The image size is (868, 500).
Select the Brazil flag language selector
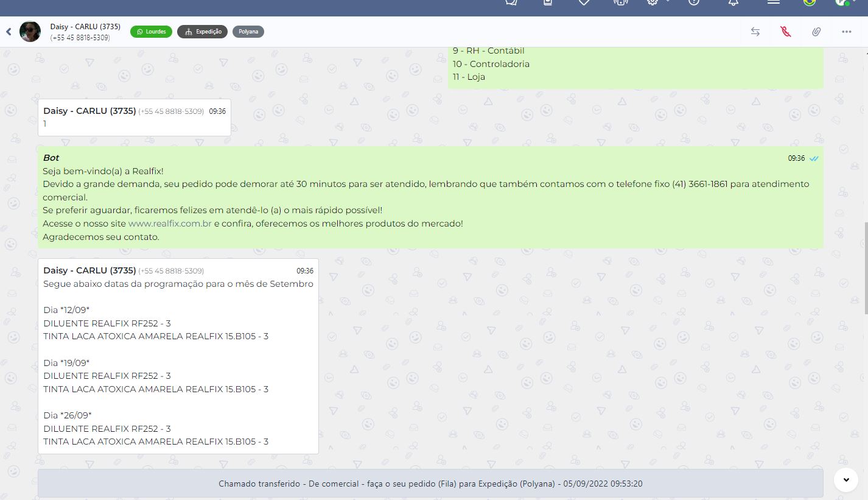pos(809,2)
